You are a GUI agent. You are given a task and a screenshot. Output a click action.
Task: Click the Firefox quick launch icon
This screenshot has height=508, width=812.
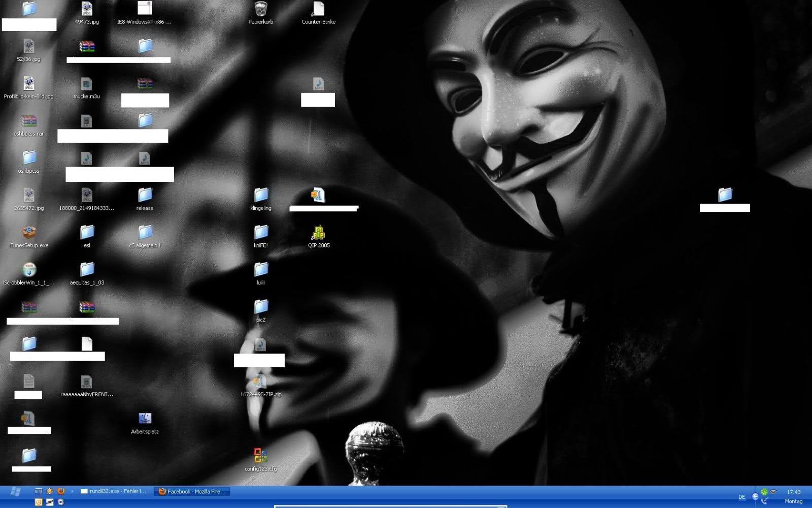(x=61, y=491)
